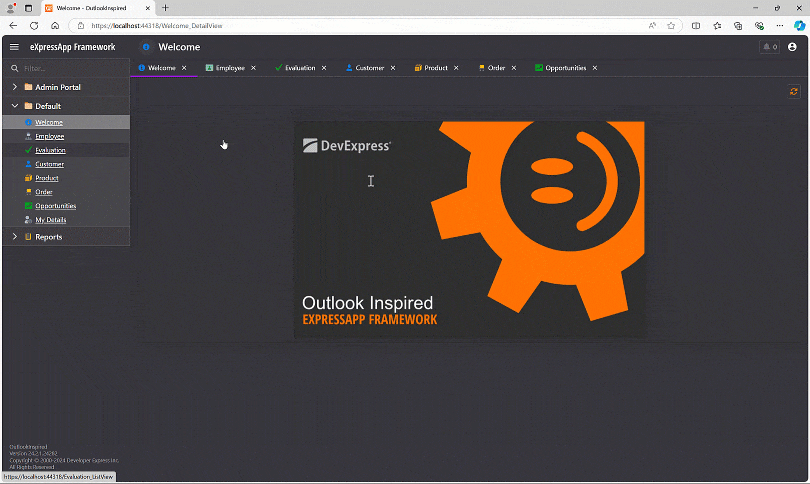Open the browser settings ellipsis menu
The image size is (810, 484).
click(x=780, y=25)
